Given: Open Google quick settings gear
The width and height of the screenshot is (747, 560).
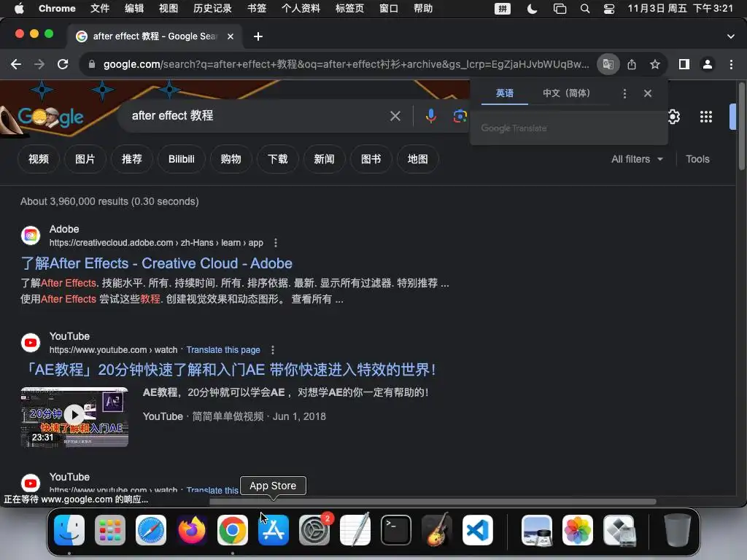Looking at the screenshot, I should click(x=673, y=117).
